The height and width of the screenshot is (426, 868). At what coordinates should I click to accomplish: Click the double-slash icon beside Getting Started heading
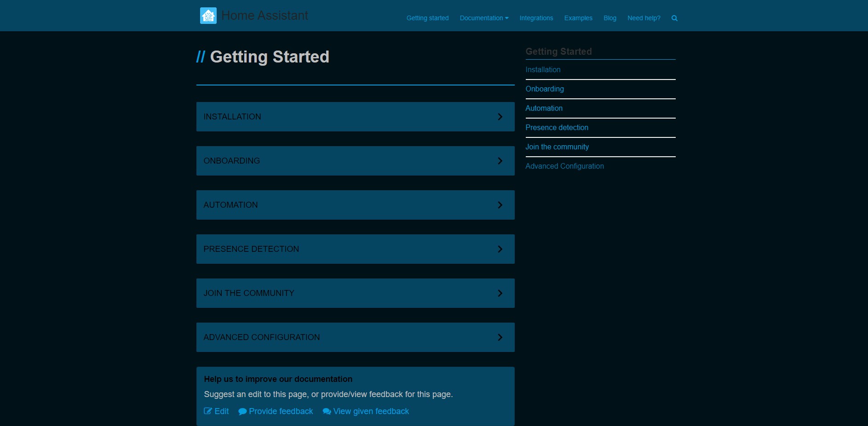(201, 56)
